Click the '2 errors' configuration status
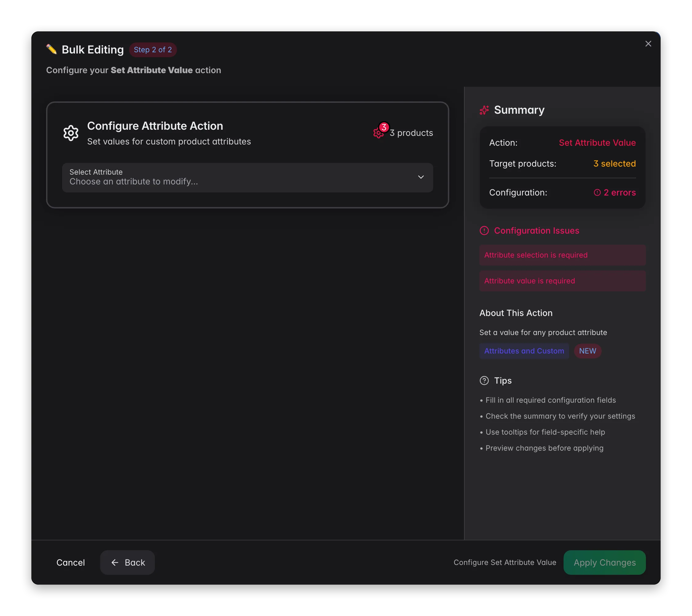The width and height of the screenshot is (692, 616). (x=615, y=192)
